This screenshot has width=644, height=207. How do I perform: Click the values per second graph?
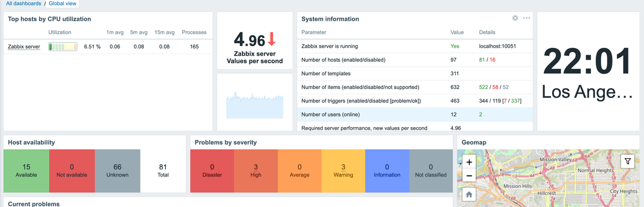coord(255,105)
